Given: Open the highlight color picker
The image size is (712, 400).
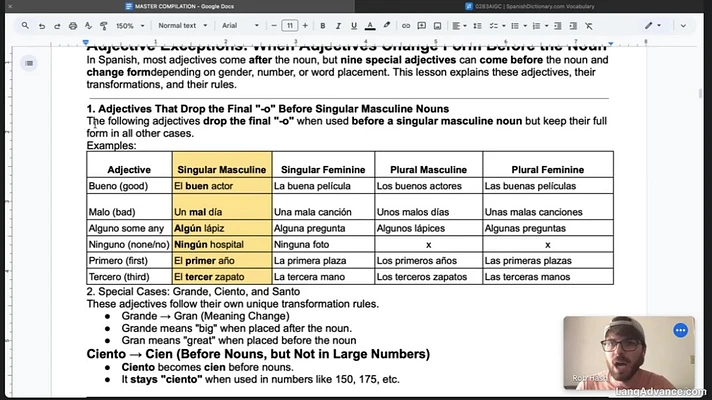Looking at the screenshot, I should coord(386,26).
